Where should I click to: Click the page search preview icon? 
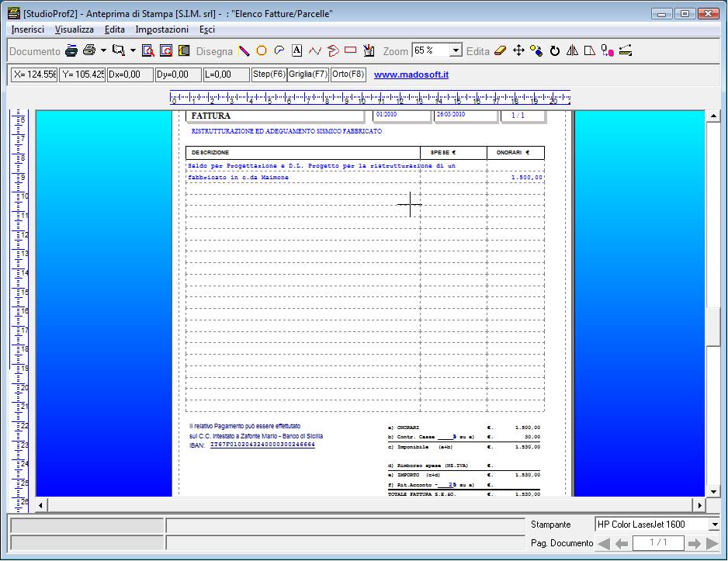pyautogui.click(x=148, y=50)
